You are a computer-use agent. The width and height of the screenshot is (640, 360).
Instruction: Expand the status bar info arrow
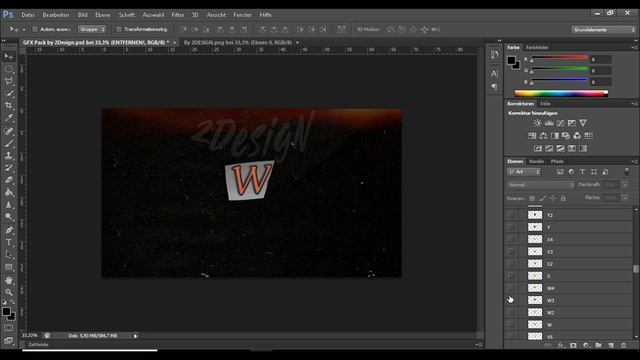(136, 336)
